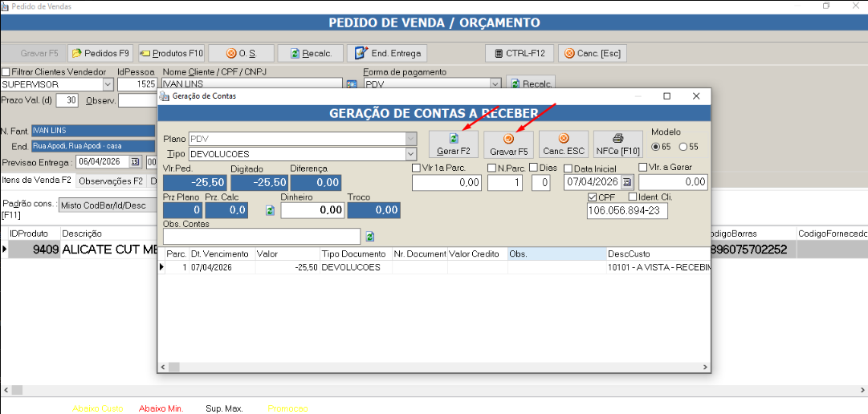Image resolution: width=868 pixels, height=414 pixels.
Task: Click refresh icon beside the Dinheiro field
Action: (x=271, y=210)
